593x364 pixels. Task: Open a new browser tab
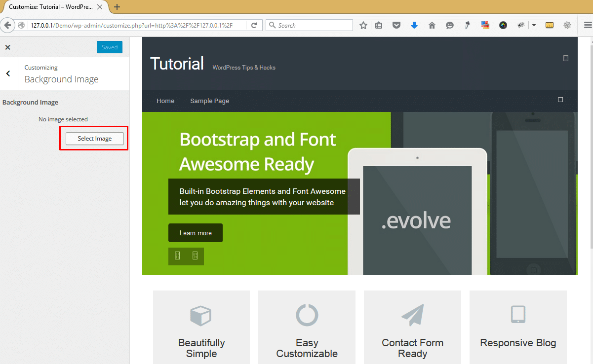click(x=117, y=7)
